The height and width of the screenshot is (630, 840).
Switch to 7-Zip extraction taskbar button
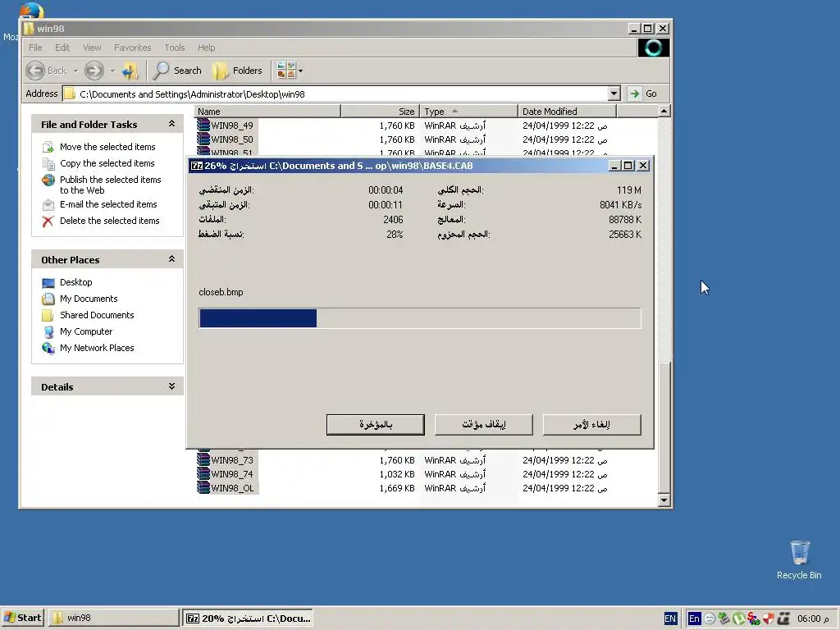coord(248,619)
